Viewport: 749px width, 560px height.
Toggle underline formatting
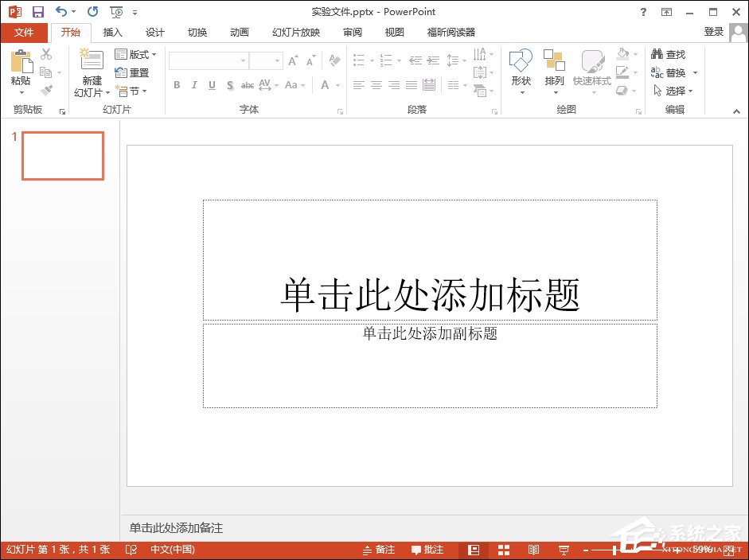(210, 85)
